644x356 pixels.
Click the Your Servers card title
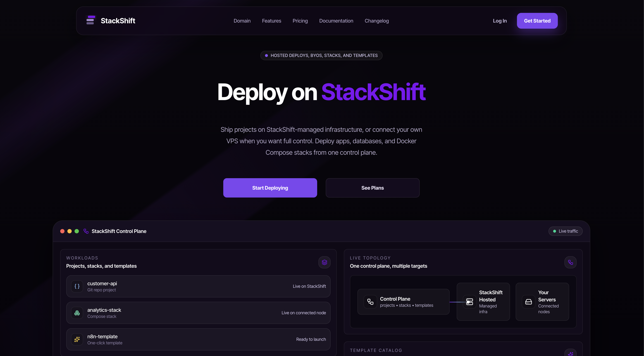click(547, 296)
